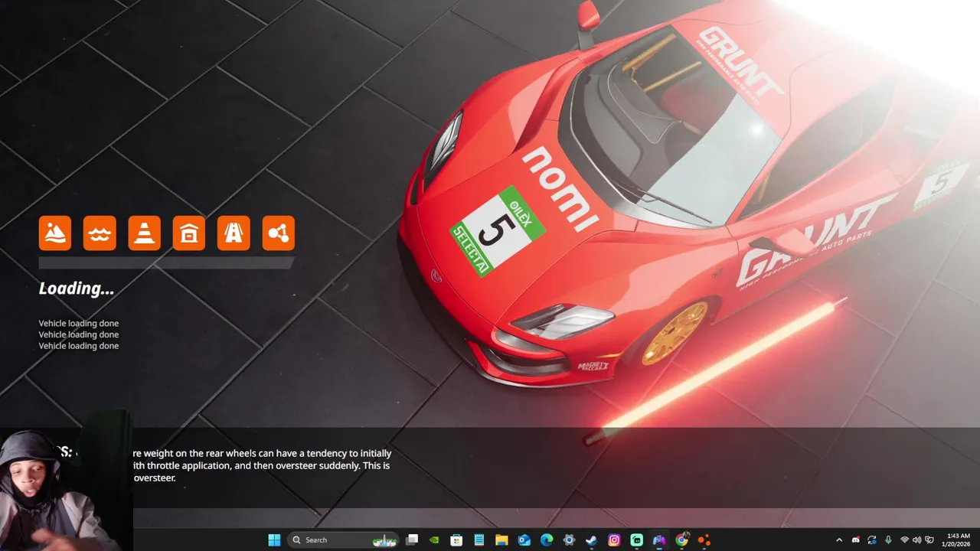The width and height of the screenshot is (980, 551).
Task: Click the loading progress bar
Action: 166,262
